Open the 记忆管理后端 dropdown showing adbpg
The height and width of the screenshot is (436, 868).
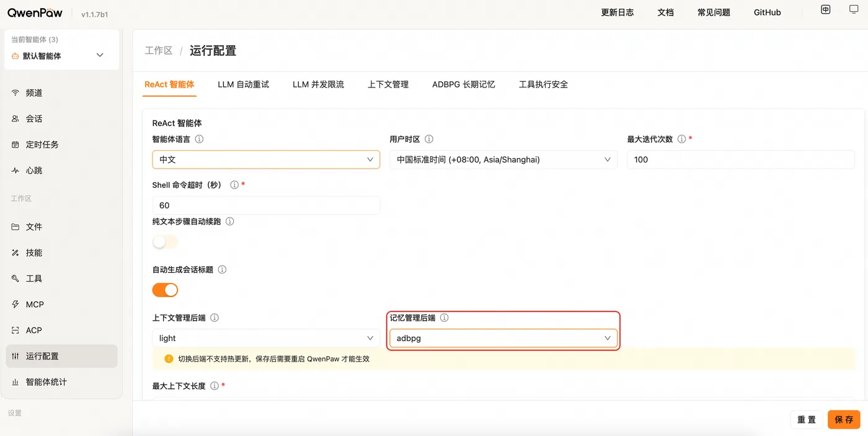tap(503, 338)
